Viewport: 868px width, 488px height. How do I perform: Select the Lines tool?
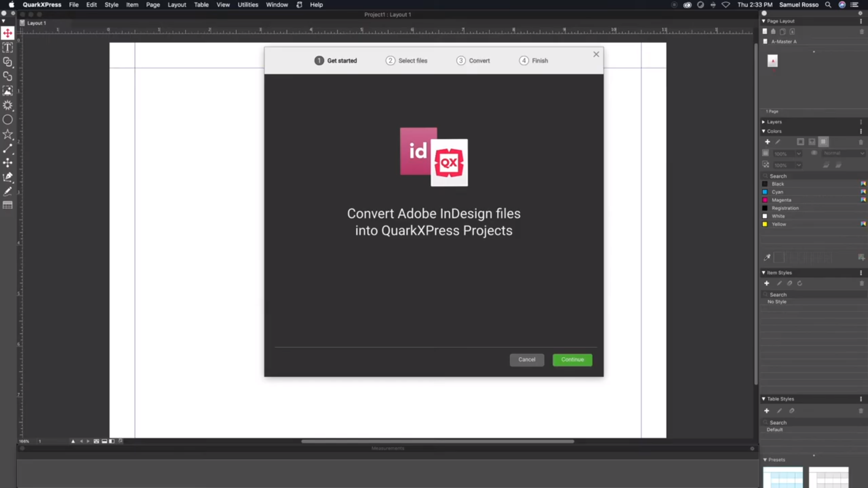tap(8, 148)
